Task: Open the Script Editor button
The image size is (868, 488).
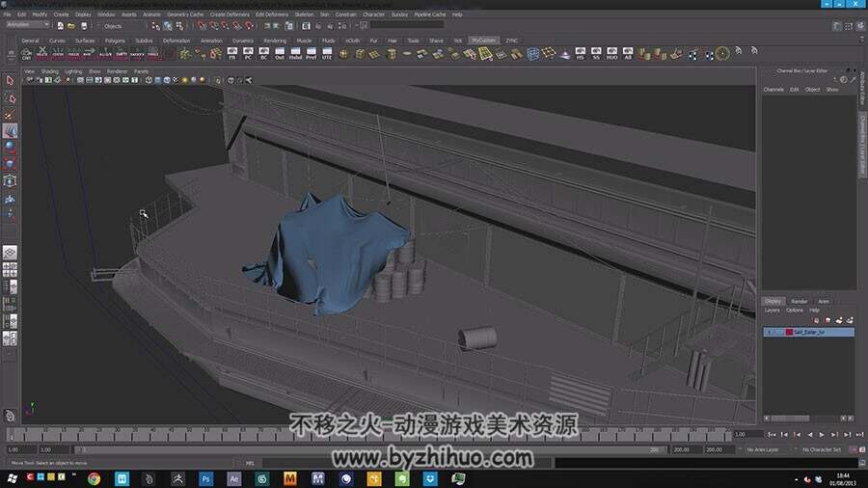Action: pos(862,463)
